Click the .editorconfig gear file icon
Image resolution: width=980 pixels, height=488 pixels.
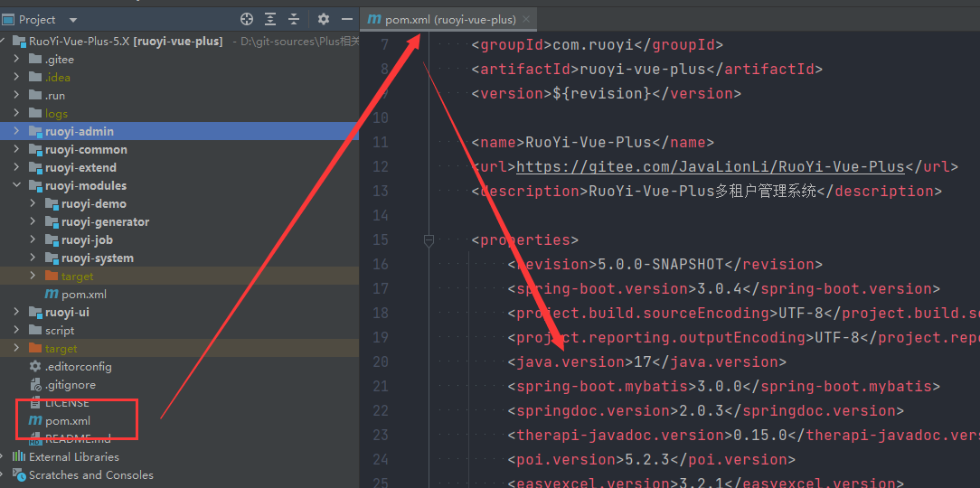[x=35, y=367]
